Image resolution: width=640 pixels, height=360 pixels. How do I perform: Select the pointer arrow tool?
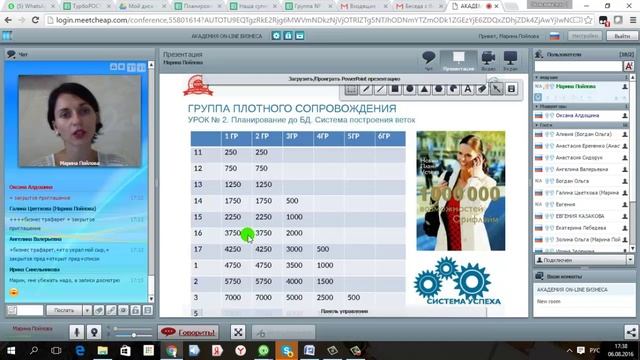(496, 89)
